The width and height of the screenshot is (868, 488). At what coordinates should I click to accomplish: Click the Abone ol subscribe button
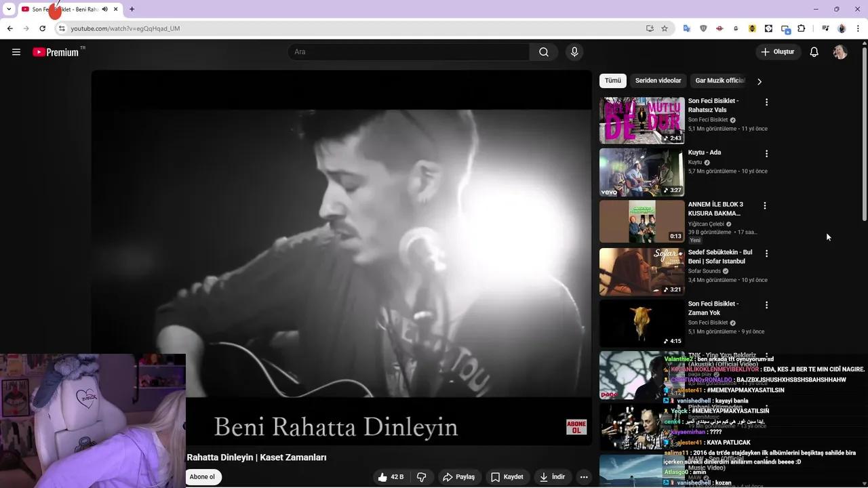[203, 477]
